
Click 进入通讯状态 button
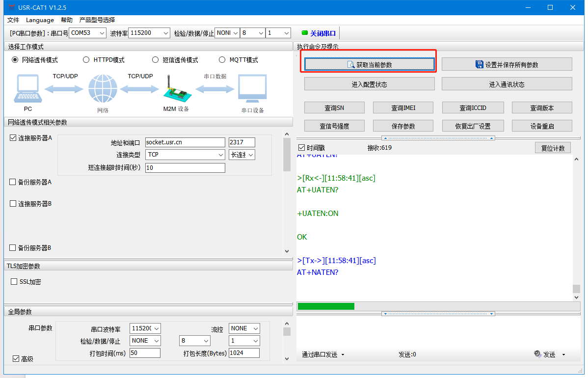click(x=507, y=84)
